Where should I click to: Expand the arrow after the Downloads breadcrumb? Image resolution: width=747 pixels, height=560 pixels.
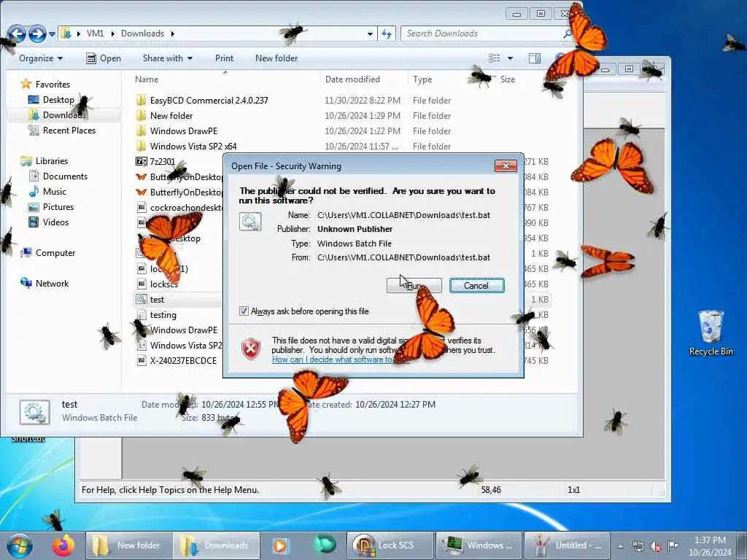(172, 34)
